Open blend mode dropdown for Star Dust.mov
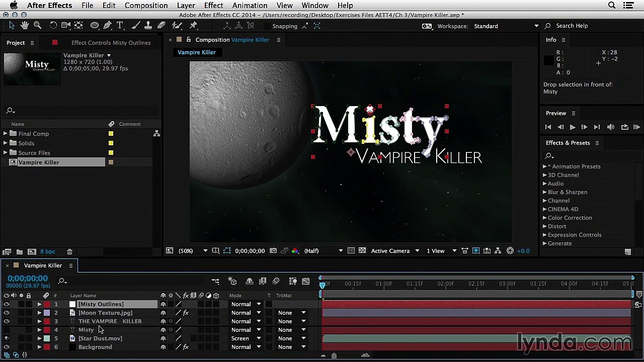This screenshot has height=362, width=644. pos(246,338)
